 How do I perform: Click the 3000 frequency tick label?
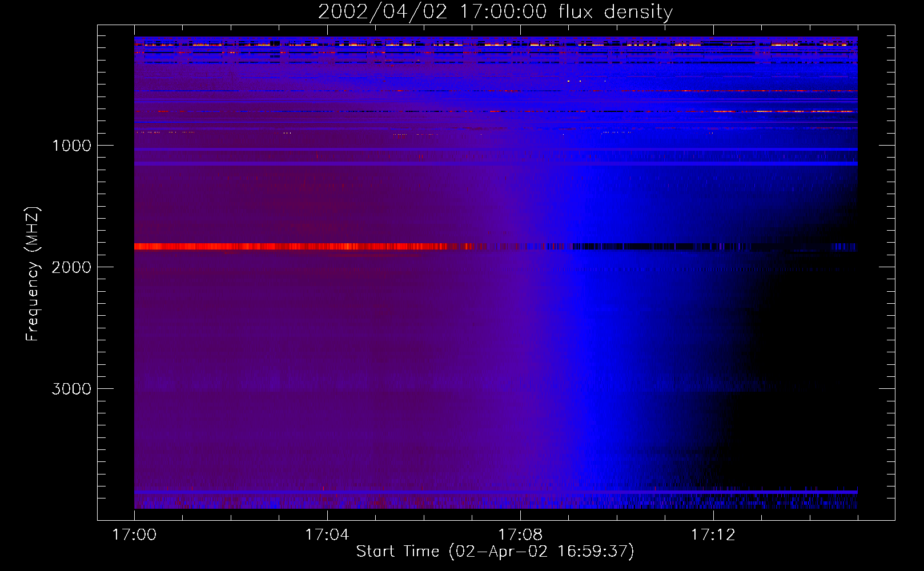[x=71, y=389]
